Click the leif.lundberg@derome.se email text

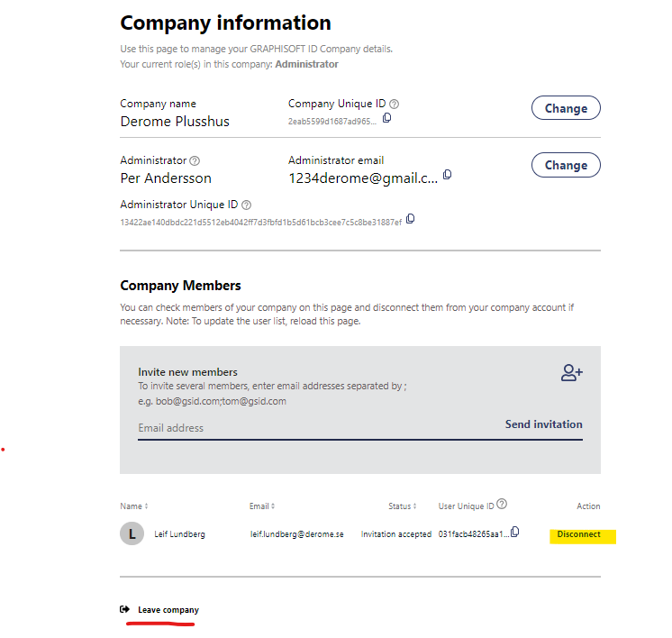pos(296,534)
